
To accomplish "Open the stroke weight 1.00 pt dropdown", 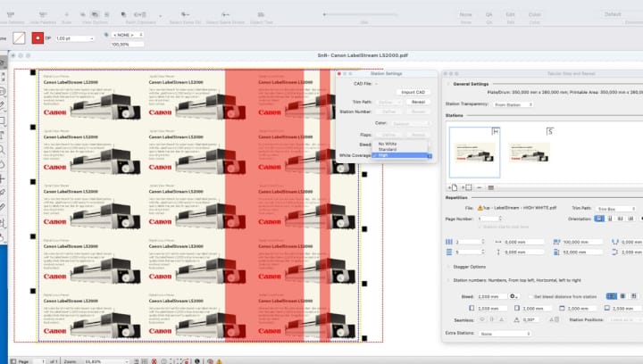I will (75, 38).
